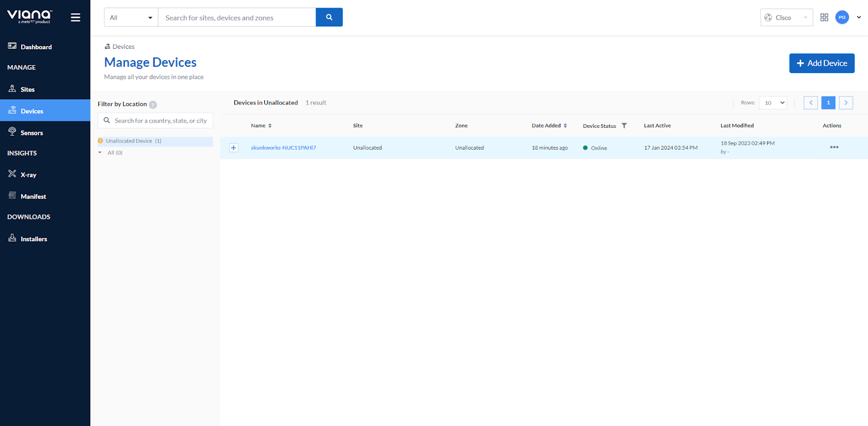Screen dimensions: 868x426
Task: Open the Rows per page dropdown
Action: (x=773, y=103)
